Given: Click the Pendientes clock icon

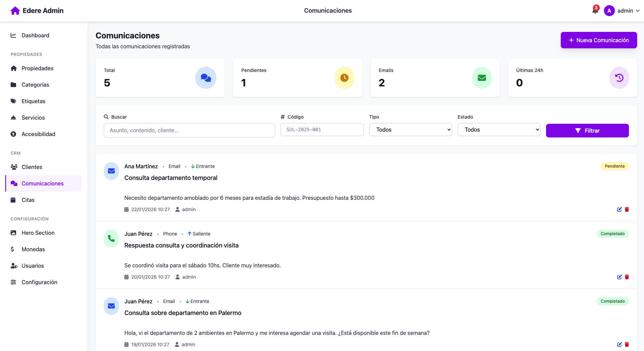Looking at the screenshot, I should coord(344,78).
